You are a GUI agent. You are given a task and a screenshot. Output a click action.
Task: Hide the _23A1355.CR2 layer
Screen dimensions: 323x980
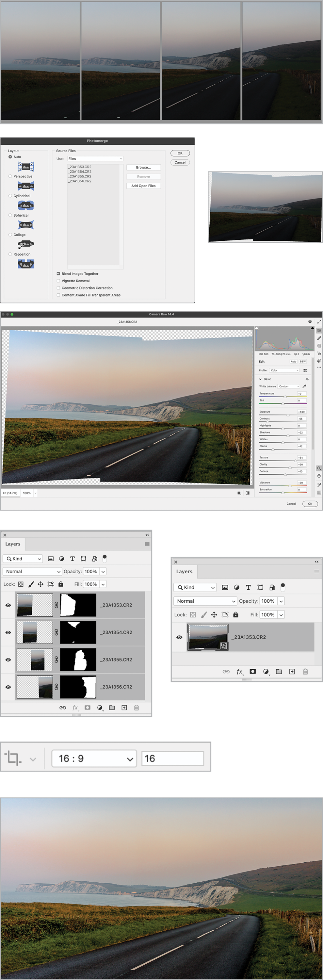(x=8, y=660)
